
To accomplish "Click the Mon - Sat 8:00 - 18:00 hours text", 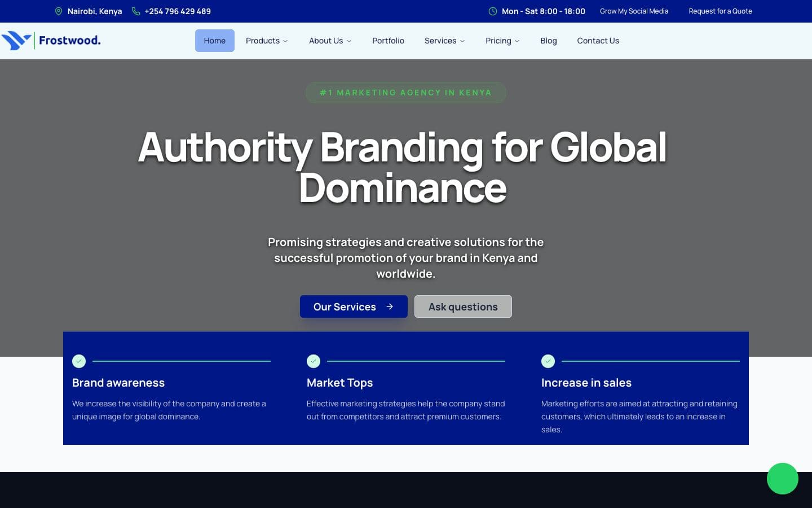I will pos(544,11).
